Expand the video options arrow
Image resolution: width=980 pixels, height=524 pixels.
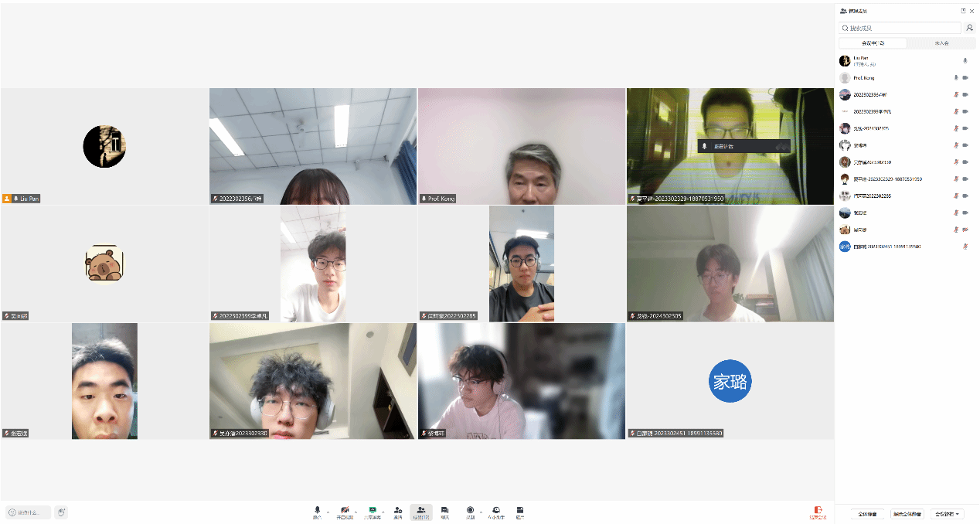coord(356,512)
